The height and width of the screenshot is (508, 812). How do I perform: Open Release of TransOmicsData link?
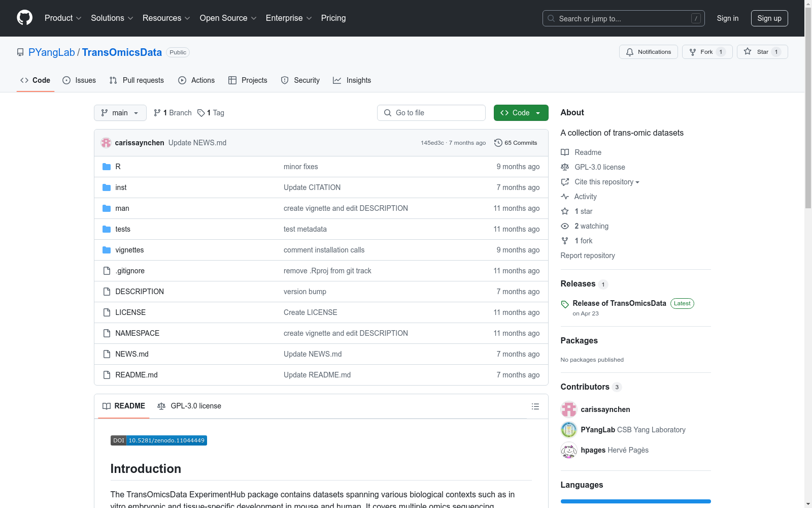[619, 303]
